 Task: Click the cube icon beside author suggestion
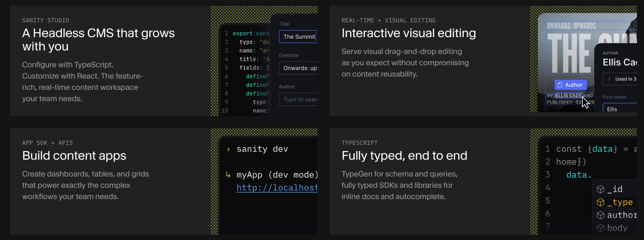(x=600, y=215)
